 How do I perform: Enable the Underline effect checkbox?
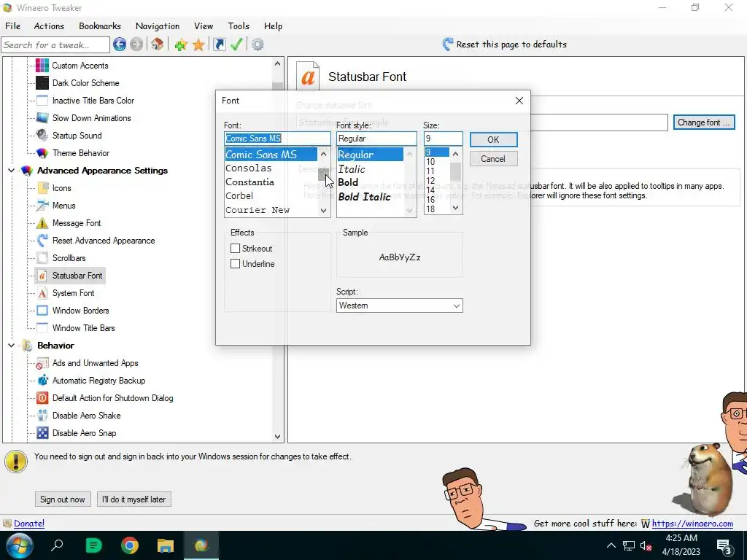tap(235, 263)
